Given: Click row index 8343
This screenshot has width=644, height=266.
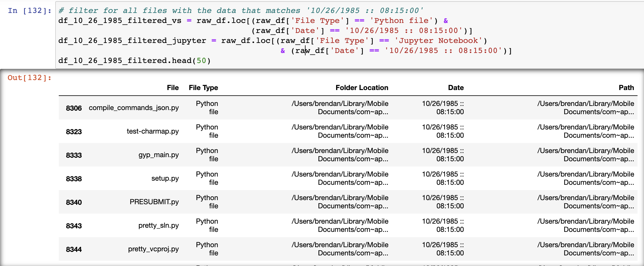Looking at the screenshot, I should tap(74, 226).
